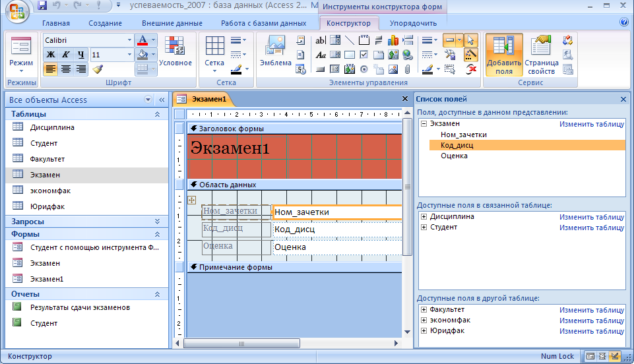
Task: Collapse the Экзамен table node
Action: point(424,123)
